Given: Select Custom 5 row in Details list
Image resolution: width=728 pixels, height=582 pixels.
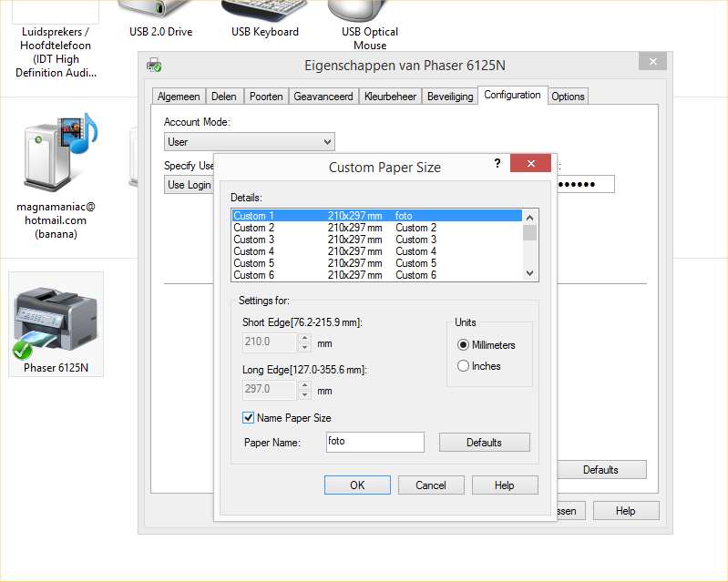Looking at the screenshot, I should [x=377, y=263].
